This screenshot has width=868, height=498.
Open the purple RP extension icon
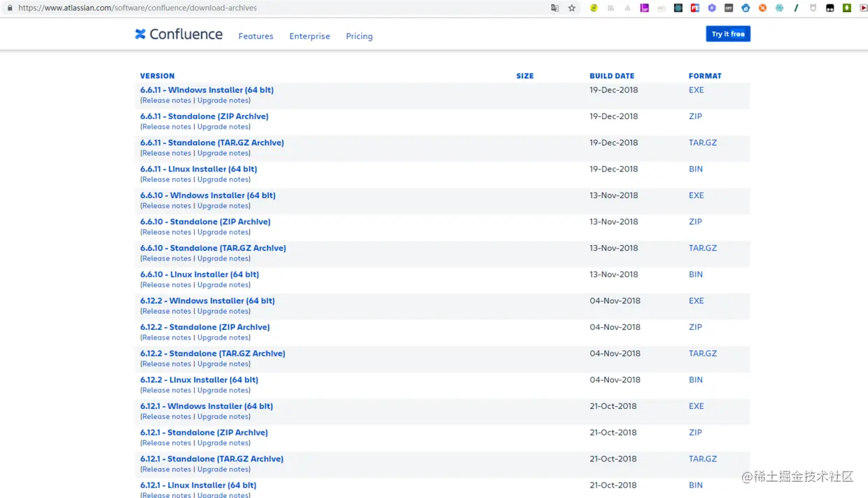click(x=645, y=8)
